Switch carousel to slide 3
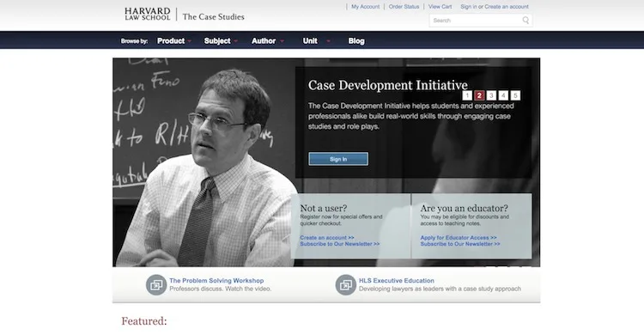644x335 pixels. click(491, 95)
